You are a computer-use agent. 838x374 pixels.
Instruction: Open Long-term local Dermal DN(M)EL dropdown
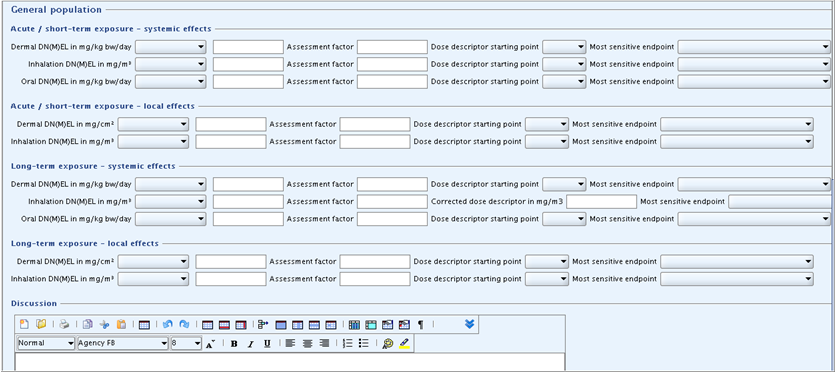pos(153,262)
